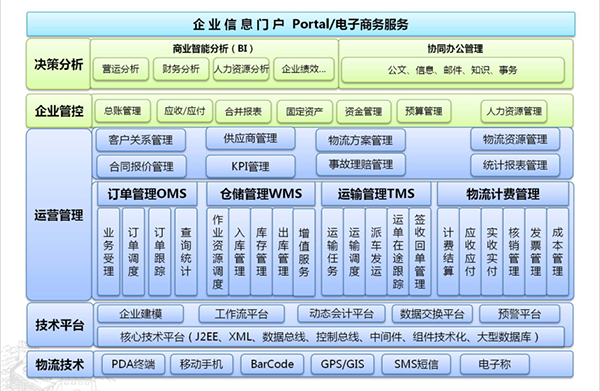Click the 事故理赔管理 box

360,165
